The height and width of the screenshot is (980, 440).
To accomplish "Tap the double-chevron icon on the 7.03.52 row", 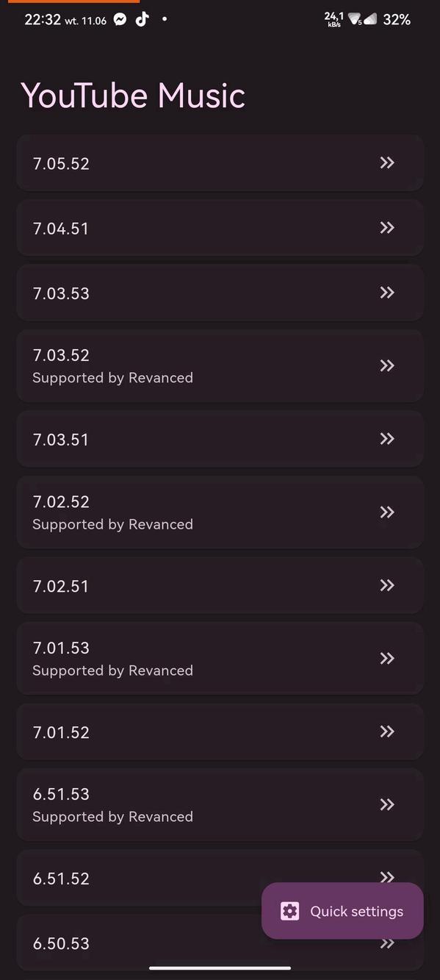I will [387, 365].
